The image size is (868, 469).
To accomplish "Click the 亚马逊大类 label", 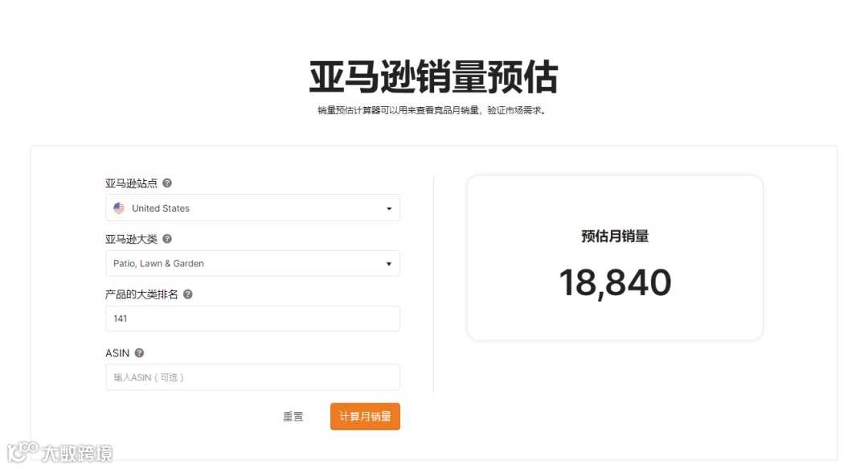I will tap(131, 239).
